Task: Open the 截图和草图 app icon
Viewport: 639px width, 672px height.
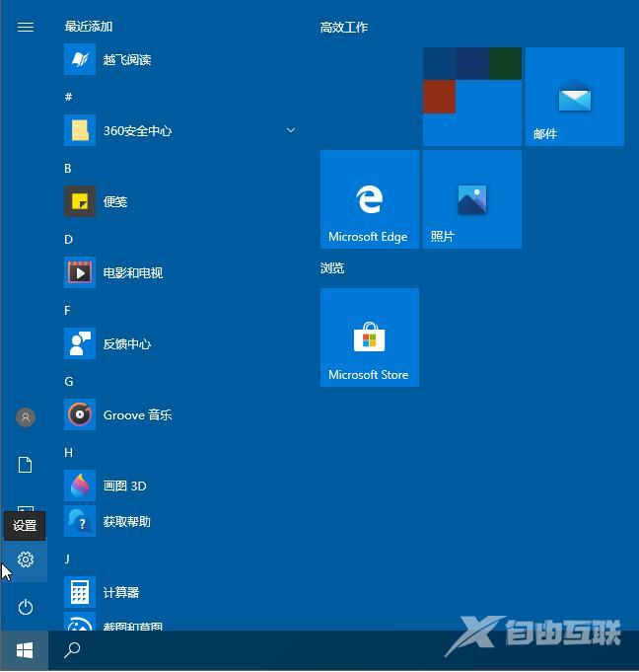Action: click(x=80, y=622)
